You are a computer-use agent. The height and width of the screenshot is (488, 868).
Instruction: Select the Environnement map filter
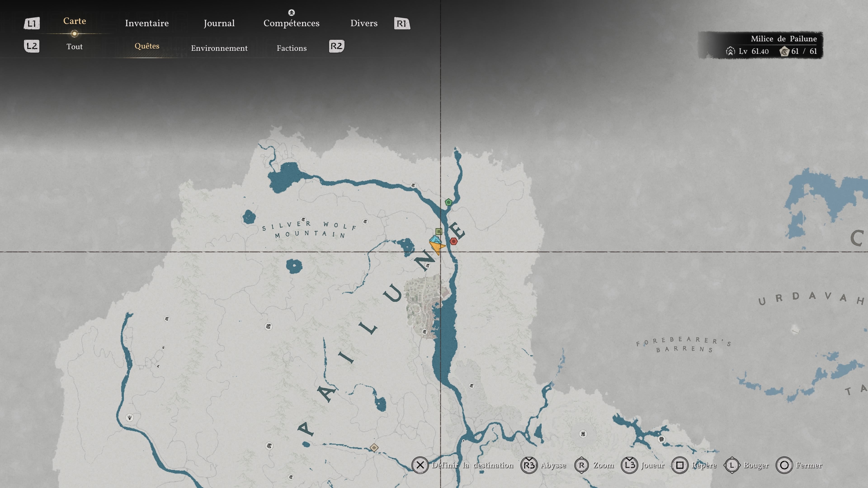point(219,48)
